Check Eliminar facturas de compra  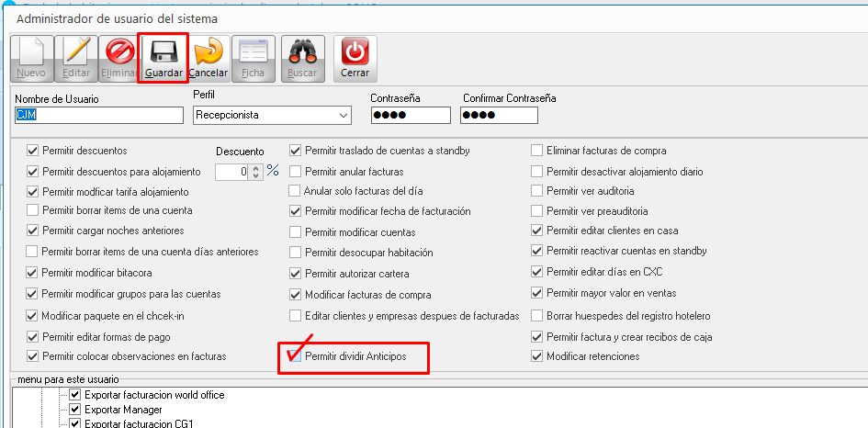[537, 150]
